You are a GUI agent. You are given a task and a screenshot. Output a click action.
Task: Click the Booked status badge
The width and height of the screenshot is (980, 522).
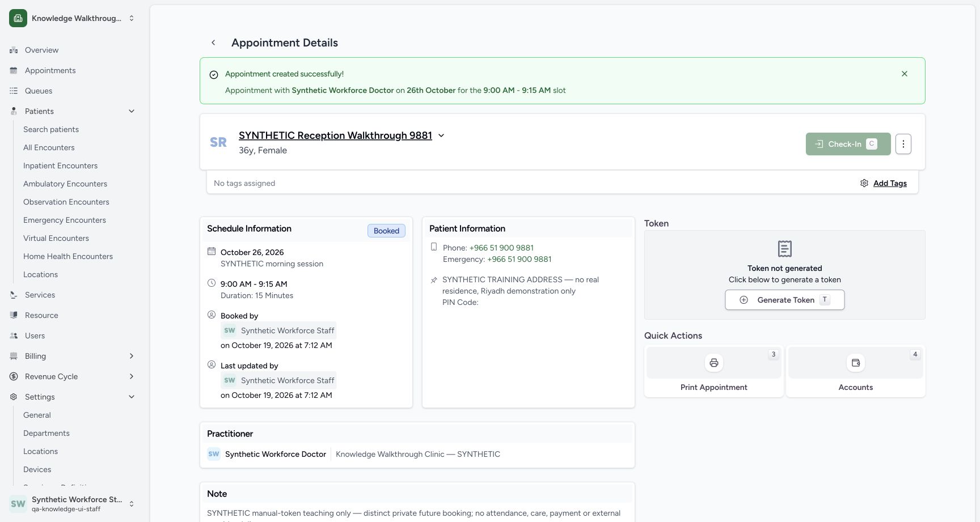[386, 231]
